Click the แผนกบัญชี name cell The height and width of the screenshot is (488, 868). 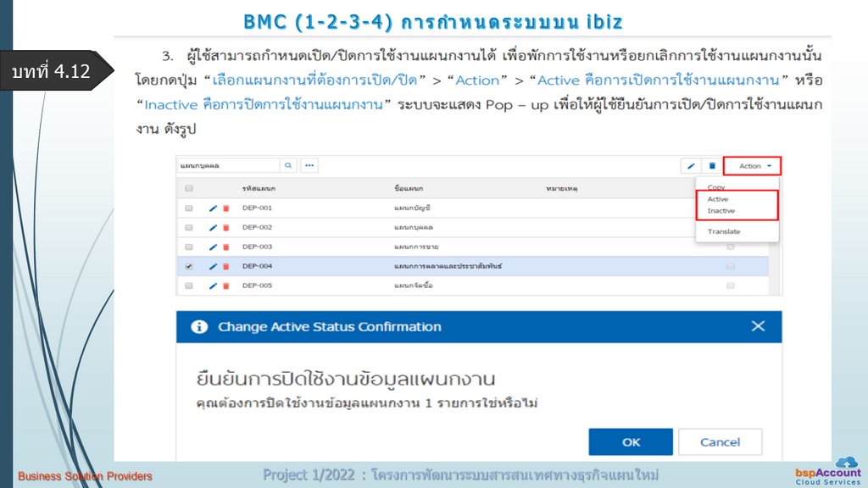coord(412,208)
